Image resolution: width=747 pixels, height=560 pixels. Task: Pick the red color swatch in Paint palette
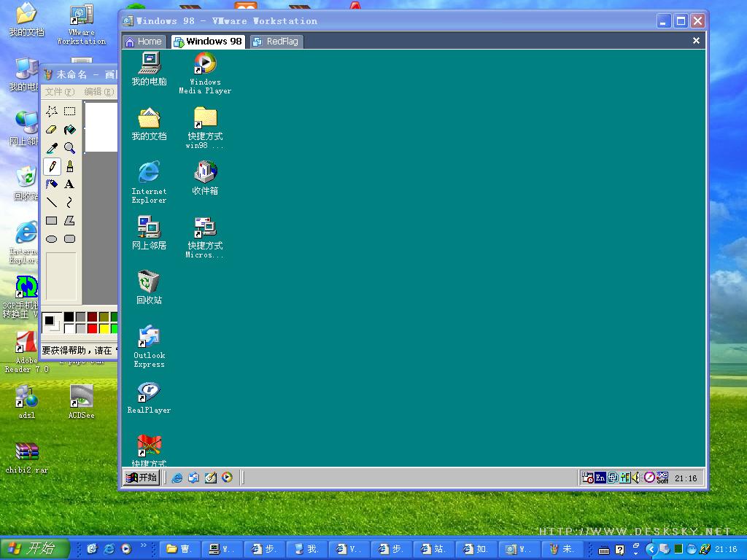pos(92,329)
